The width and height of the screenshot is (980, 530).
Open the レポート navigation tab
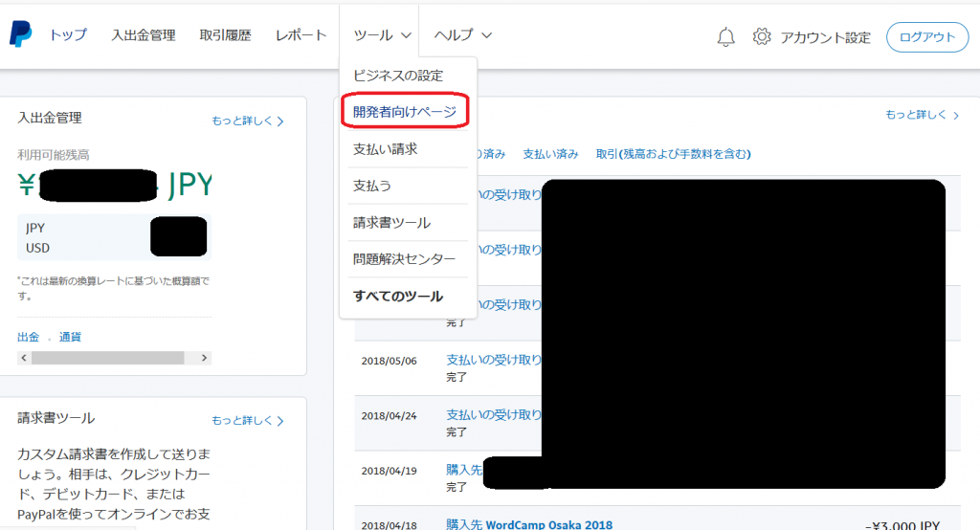pos(301,35)
